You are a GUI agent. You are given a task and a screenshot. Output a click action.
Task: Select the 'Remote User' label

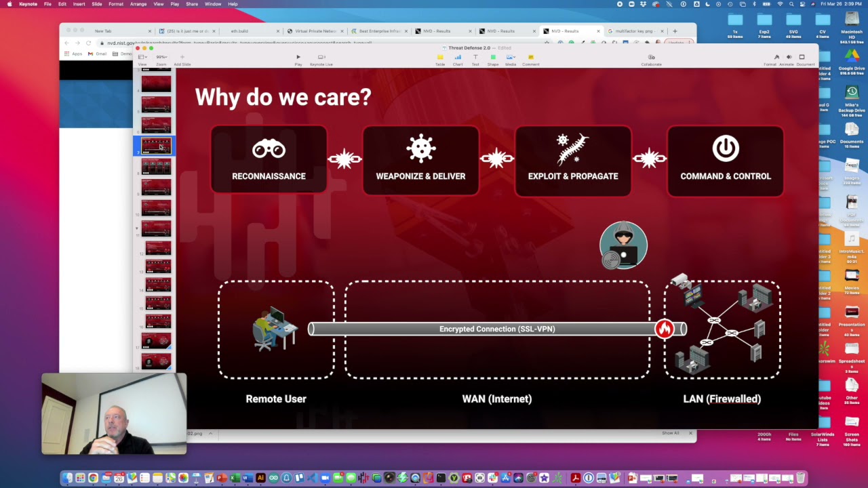276,399
